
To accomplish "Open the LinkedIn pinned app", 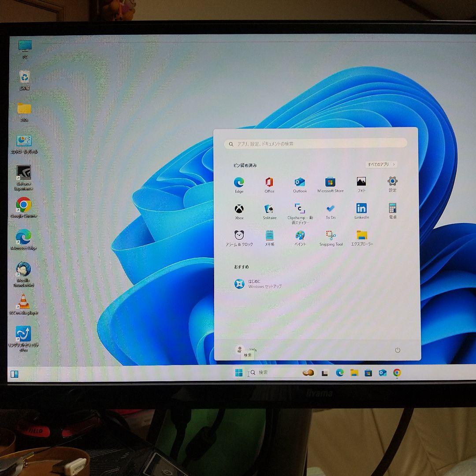I will pos(361,211).
